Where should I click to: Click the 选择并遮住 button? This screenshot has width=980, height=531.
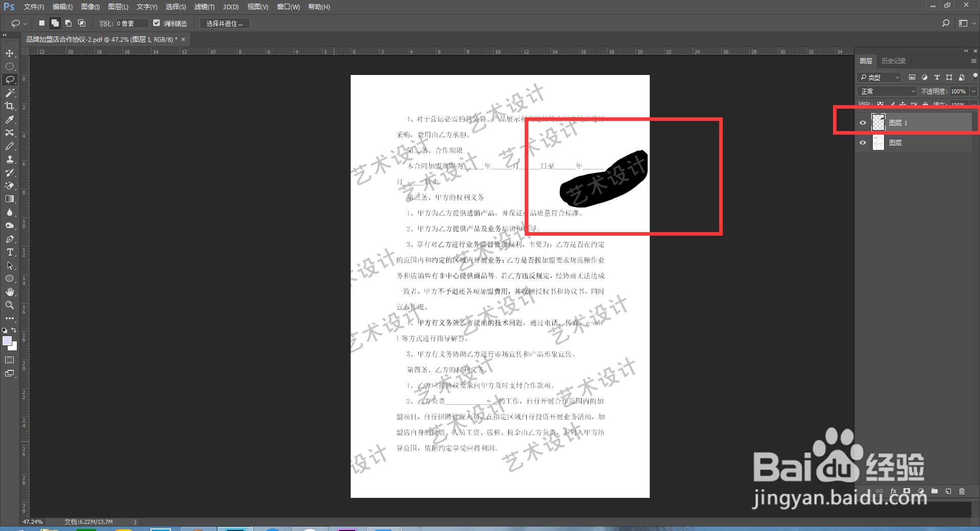tap(225, 23)
